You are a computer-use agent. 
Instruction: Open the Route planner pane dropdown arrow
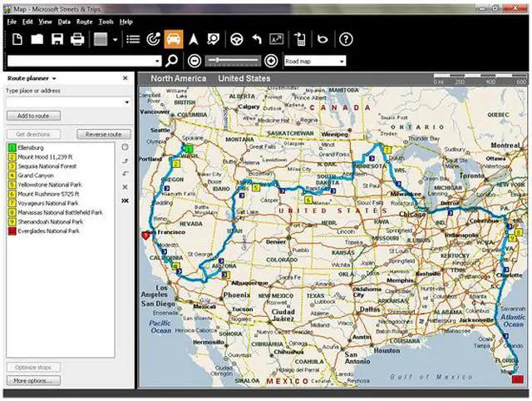(x=53, y=78)
